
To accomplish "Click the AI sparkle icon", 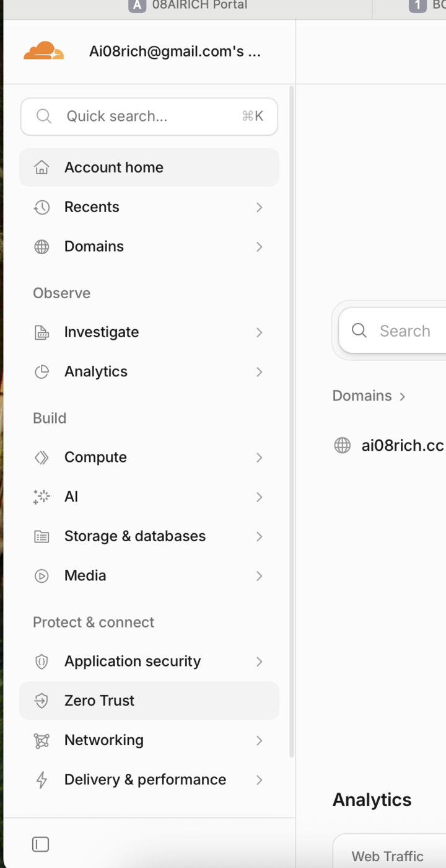I will pos(42,497).
